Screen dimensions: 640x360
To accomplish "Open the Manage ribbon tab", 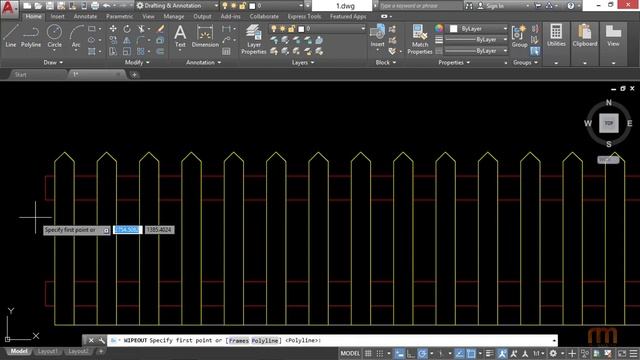I will pyautogui.click(x=173, y=16).
